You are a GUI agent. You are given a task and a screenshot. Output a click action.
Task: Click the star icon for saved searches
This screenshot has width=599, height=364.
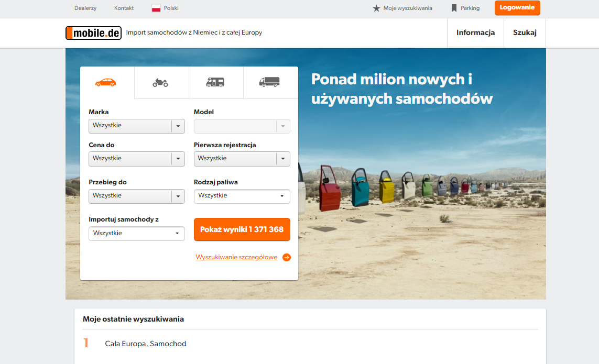[x=376, y=8]
